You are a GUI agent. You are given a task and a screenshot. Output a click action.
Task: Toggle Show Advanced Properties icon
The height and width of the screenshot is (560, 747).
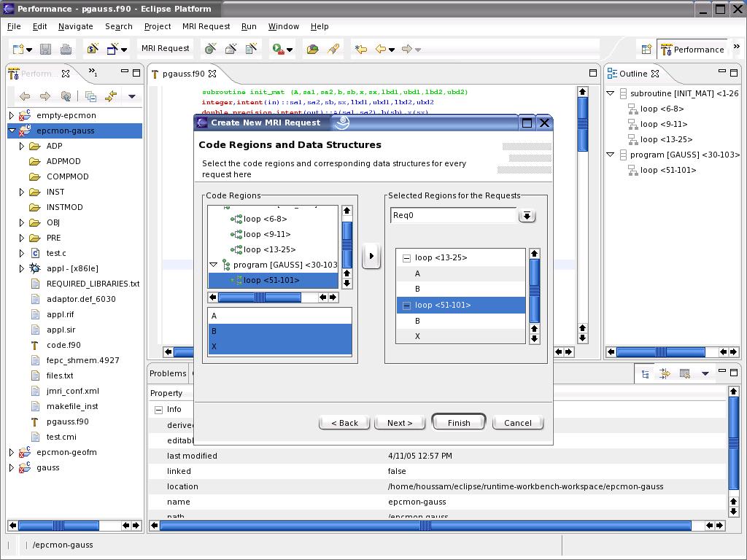click(665, 374)
